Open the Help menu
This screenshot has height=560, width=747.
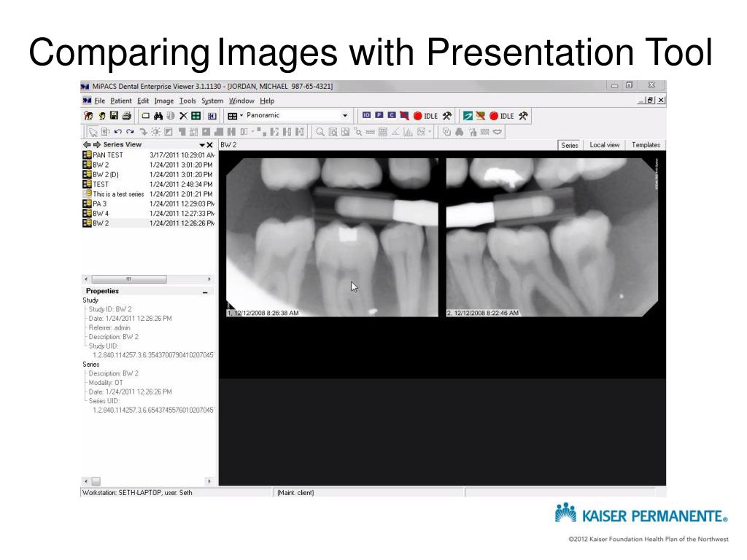267,101
